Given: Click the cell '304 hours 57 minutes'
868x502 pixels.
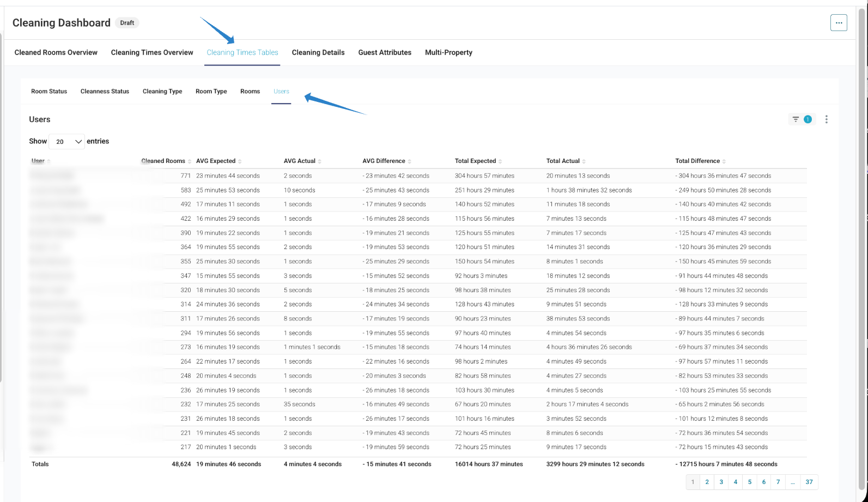Looking at the screenshot, I should 484,176.
